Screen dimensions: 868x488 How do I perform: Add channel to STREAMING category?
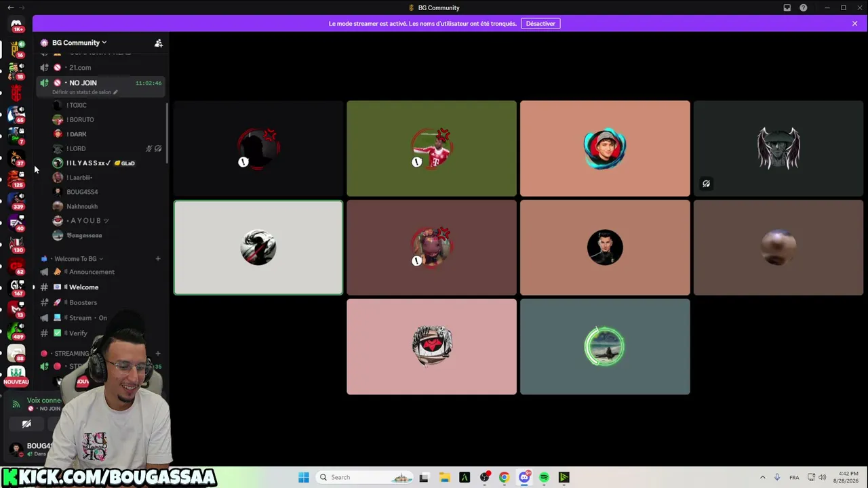(158, 353)
